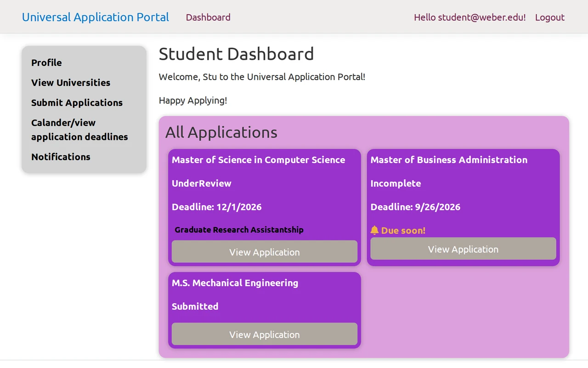Open Submit Applications in the sidebar
This screenshot has height=368, width=588.
77,103
